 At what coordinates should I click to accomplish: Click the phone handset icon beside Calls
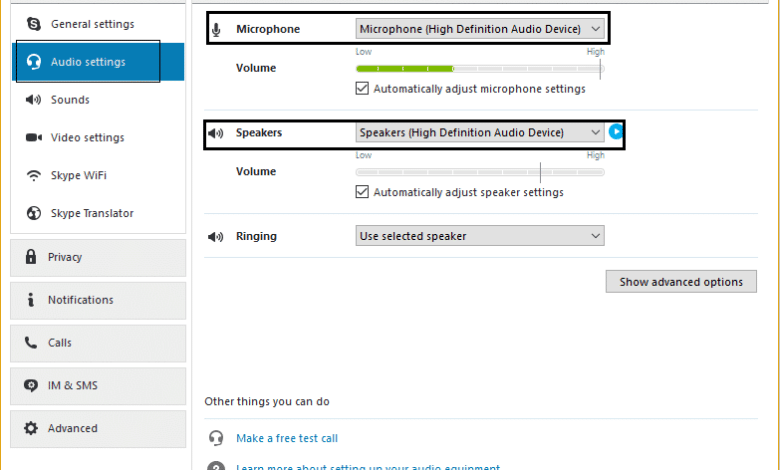(31, 342)
